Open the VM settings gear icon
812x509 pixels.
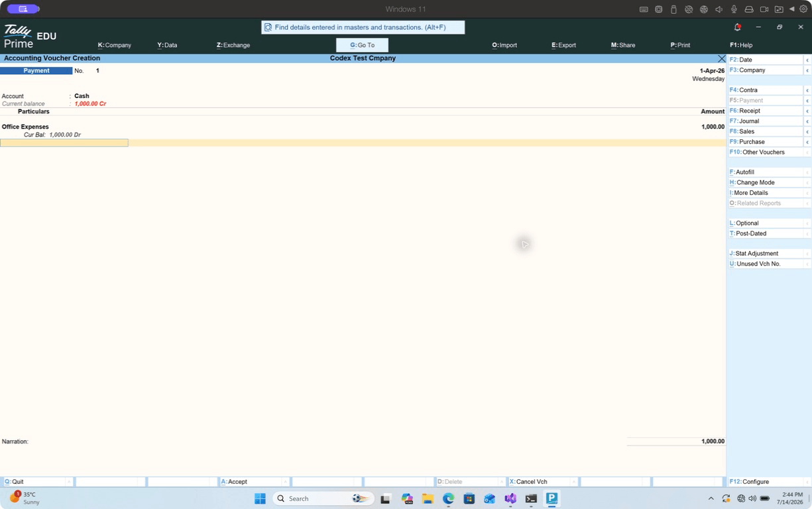[x=803, y=9]
